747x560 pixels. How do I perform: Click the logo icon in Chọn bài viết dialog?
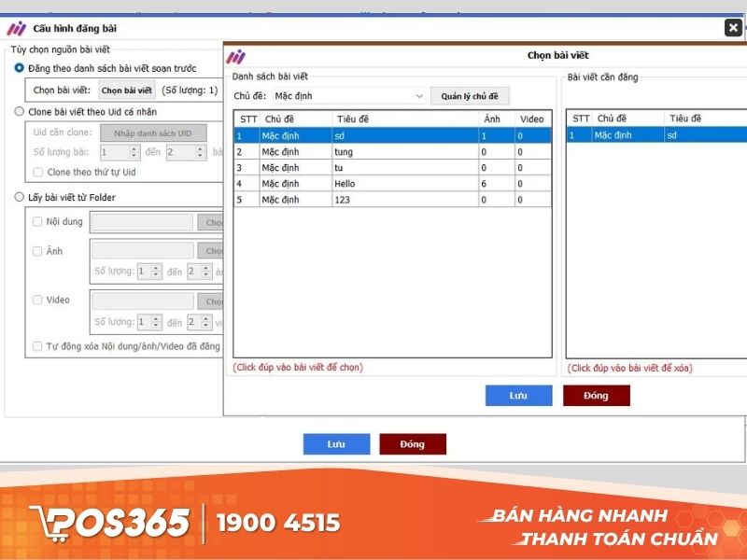pyautogui.click(x=236, y=57)
